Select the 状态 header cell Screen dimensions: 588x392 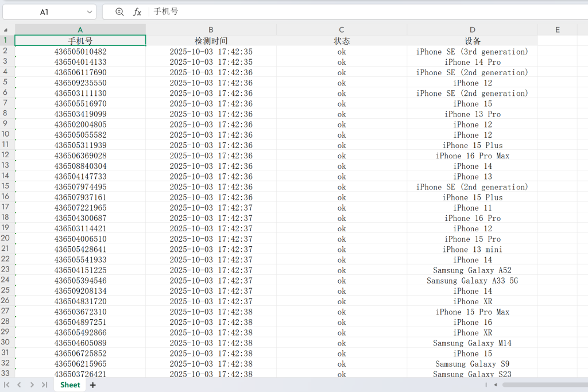click(x=341, y=41)
